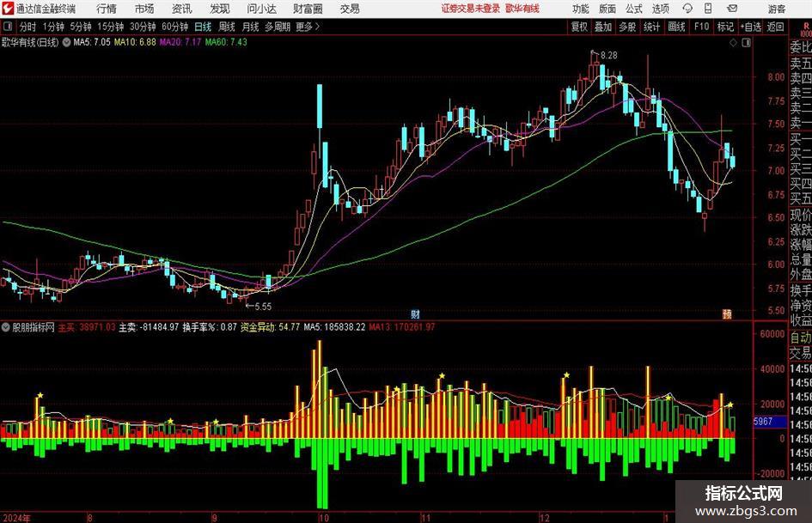
Task: Click the MA10: 6.88 indicator value
Action: click(135, 42)
